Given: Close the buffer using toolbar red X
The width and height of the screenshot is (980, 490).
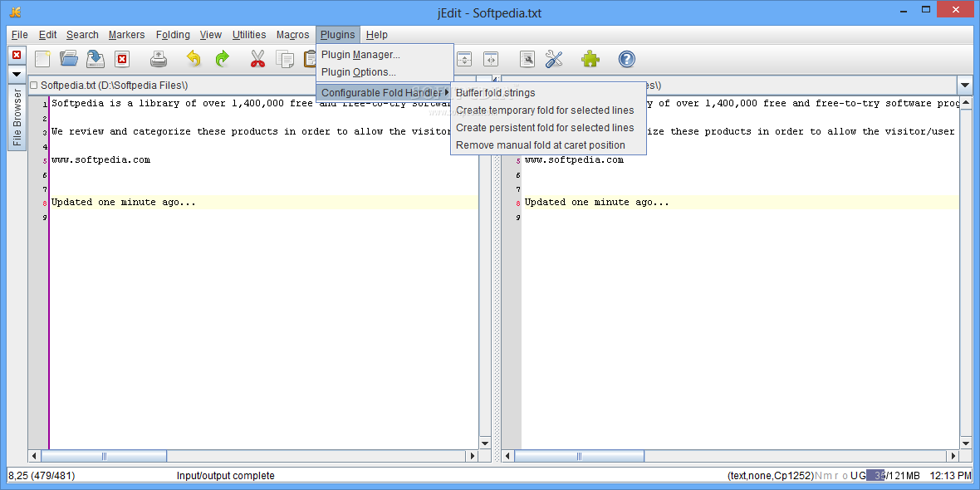Looking at the screenshot, I should [x=123, y=59].
